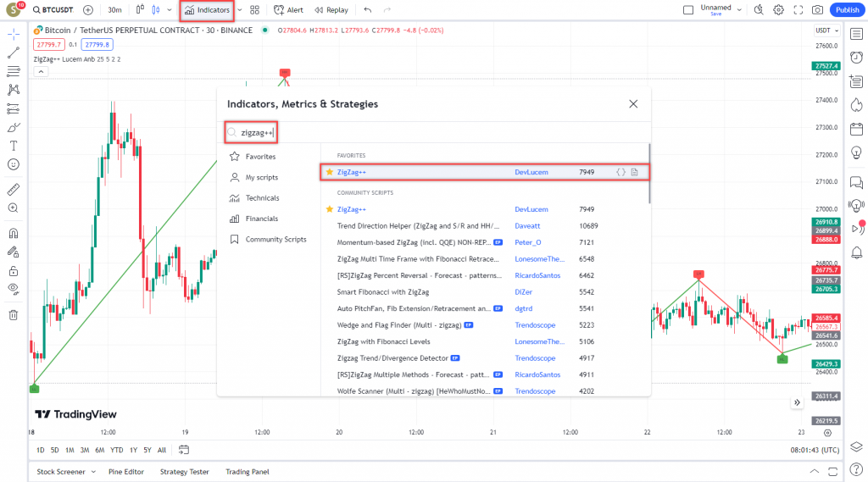Open the Unnamed layout dropdown arrow

click(x=739, y=10)
